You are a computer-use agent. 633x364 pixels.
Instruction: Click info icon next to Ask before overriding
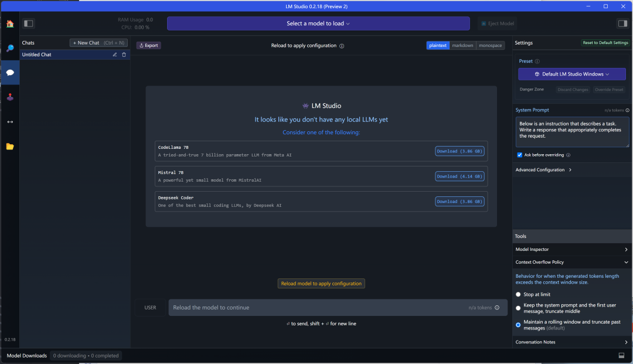pyautogui.click(x=569, y=155)
